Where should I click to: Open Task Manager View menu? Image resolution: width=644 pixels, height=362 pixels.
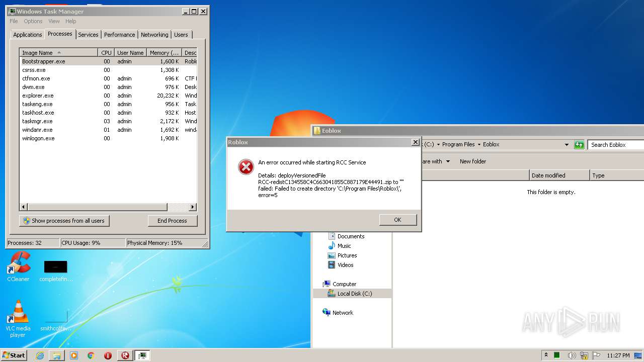(x=54, y=21)
